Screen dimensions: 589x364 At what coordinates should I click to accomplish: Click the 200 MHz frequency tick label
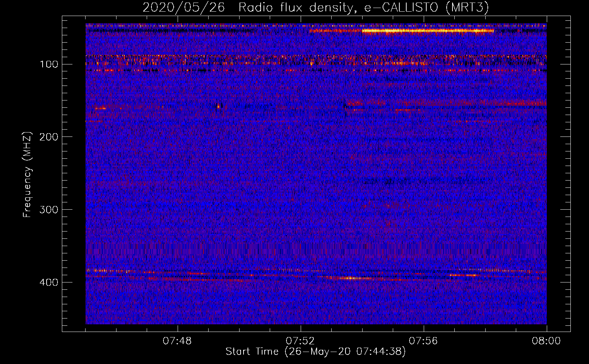[49, 137]
